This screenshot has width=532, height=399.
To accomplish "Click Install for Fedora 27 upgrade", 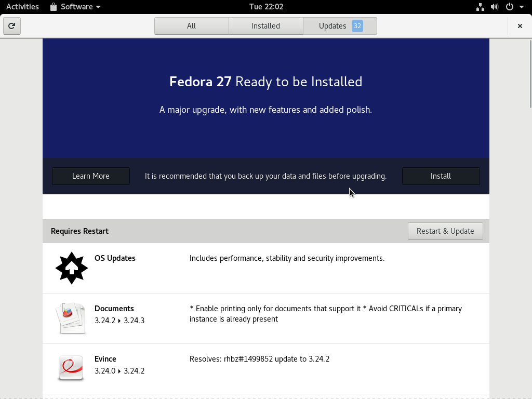I will pyautogui.click(x=441, y=176).
